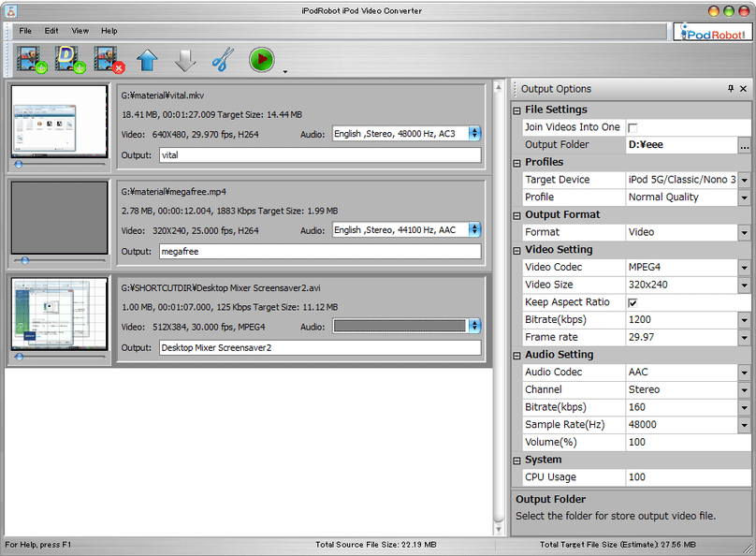Open the video Bitrate 1200 dropdown
The image size is (756, 556).
point(745,320)
